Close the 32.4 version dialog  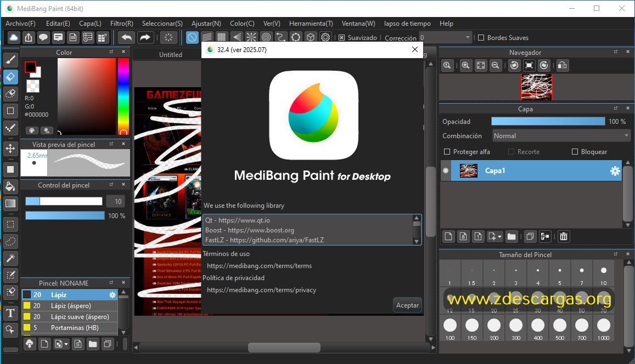point(415,49)
